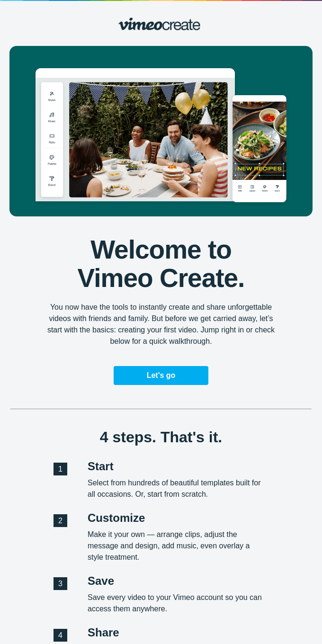
Task: Click the food dish phone preview image
Action: point(259,141)
